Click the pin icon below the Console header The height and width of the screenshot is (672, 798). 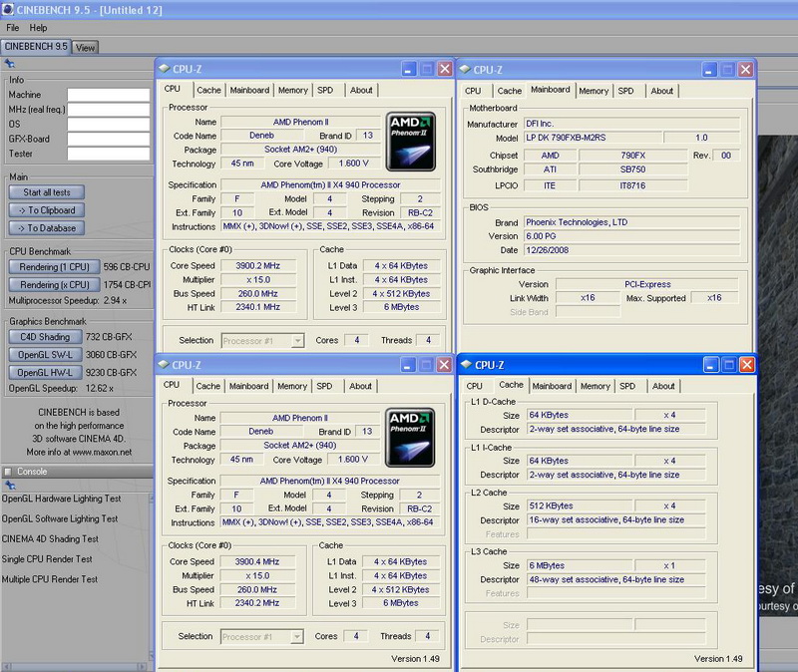click(x=10, y=486)
